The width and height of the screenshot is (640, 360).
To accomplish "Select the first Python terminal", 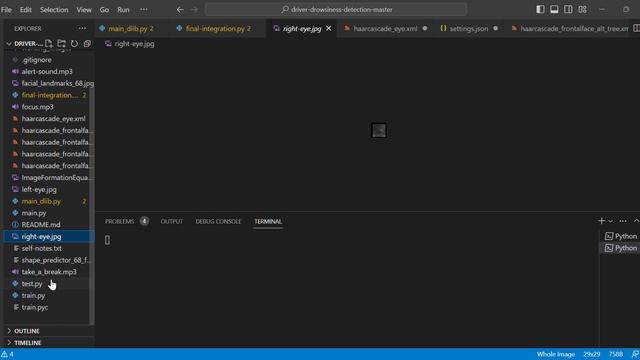I will [x=620, y=236].
